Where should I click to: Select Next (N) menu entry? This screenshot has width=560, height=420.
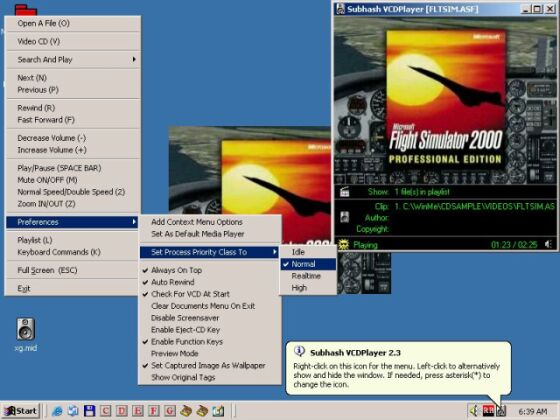72,78
